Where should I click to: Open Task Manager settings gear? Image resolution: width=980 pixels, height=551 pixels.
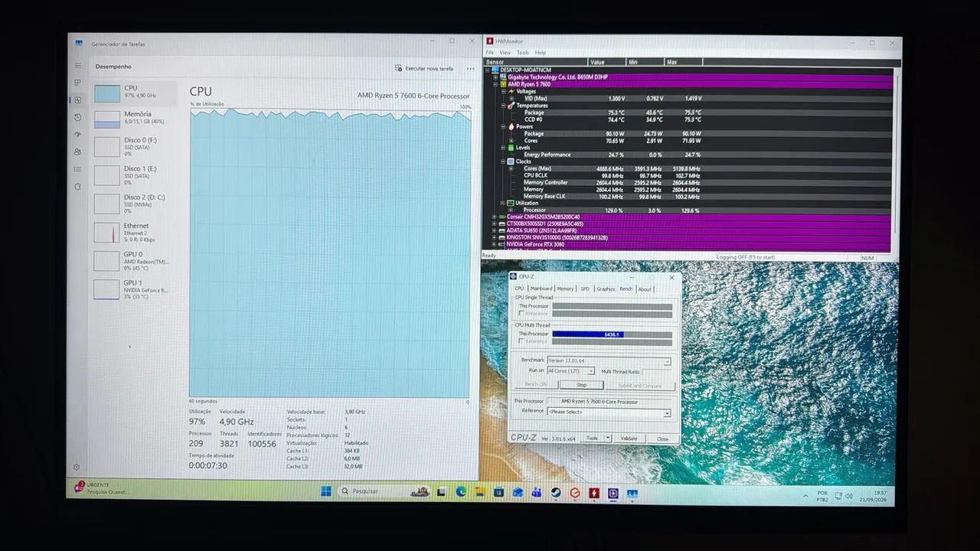[x=77, y=467]
